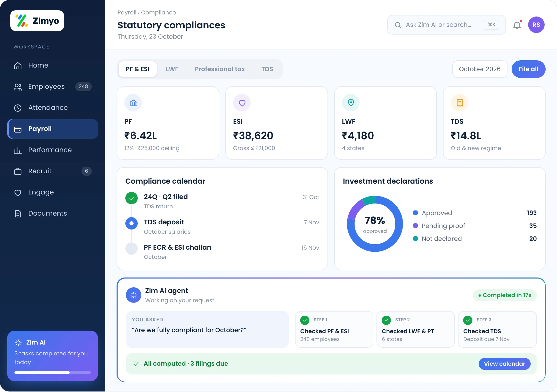Viewport: 557px width, 392px height.
Task: Switch to LWF tab
Action: [172, 69]
